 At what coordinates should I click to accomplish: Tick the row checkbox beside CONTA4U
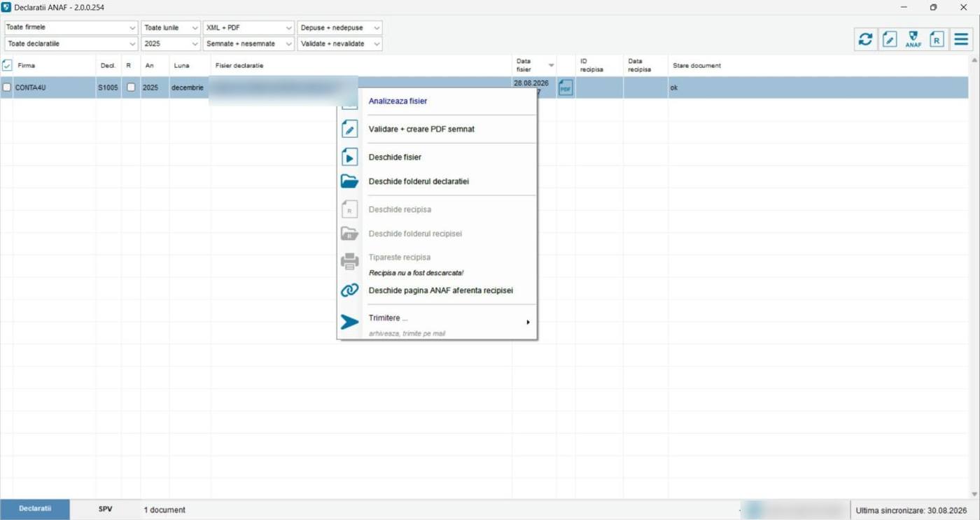[7, 87]
